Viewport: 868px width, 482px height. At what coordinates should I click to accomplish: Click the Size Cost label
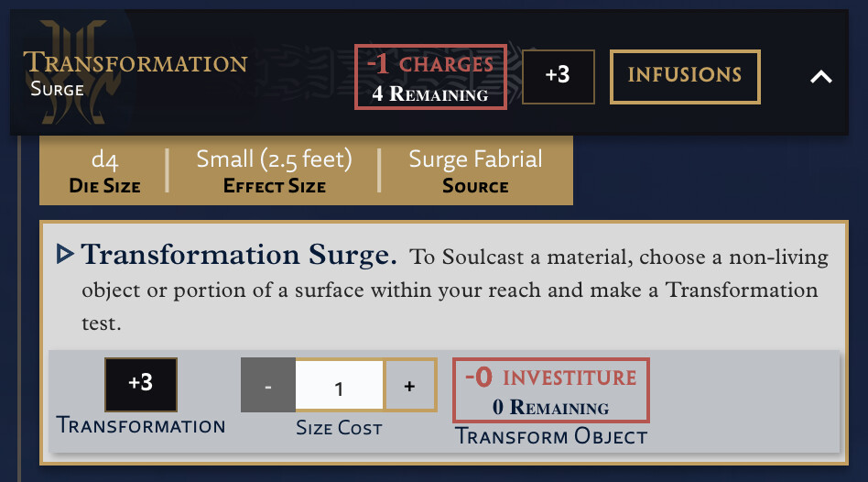pyautogui.click(x=339, y=427)
